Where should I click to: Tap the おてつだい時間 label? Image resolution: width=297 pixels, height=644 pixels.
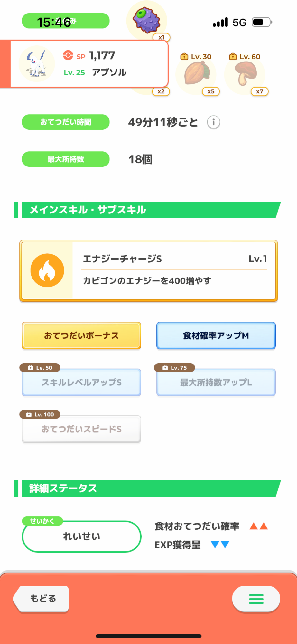pos(66,122)
